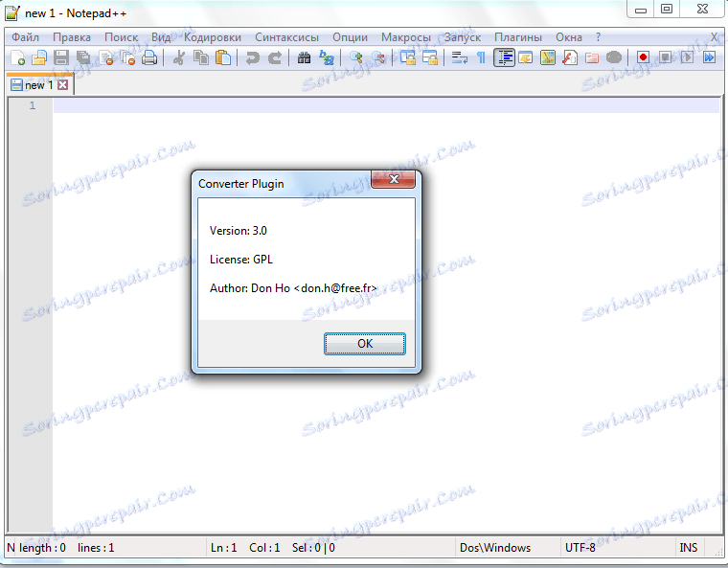Select the new 1 document tab
Screen dimensions: 728x568
(38, 85)
